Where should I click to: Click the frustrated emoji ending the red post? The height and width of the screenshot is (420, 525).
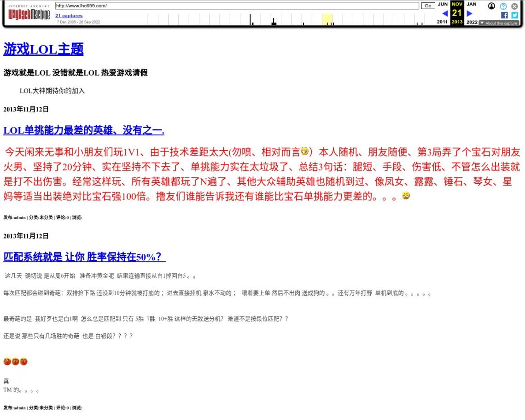(x=406, y=195)
